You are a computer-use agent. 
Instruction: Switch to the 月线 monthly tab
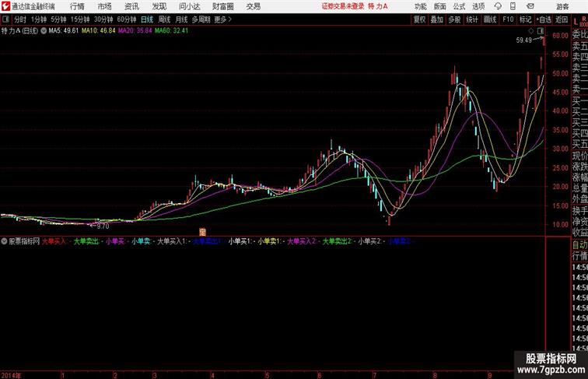tap(181, 19)
